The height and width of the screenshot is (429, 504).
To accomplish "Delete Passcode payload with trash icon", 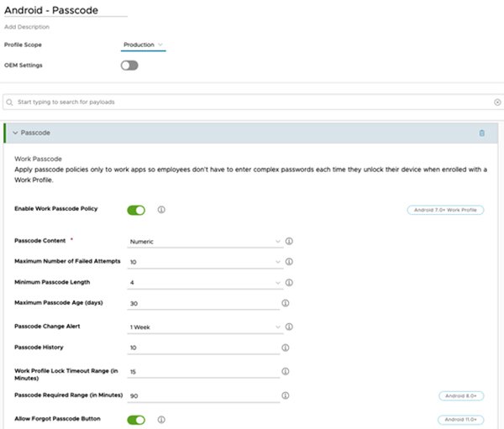I will click(x=481, y=133).
